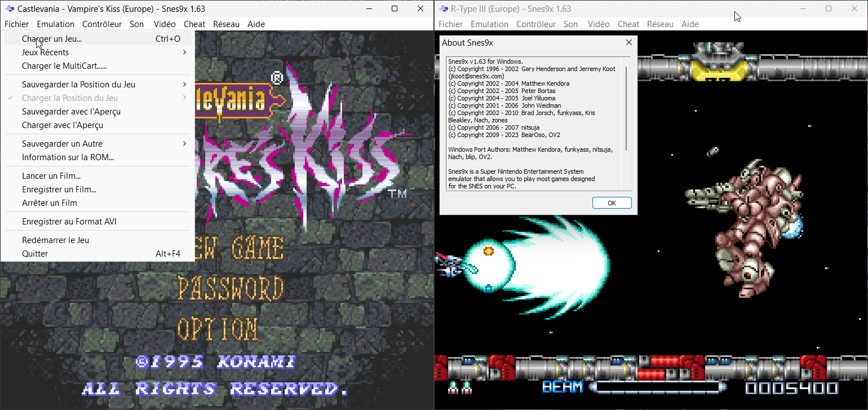This screenshot has width=868, height=410.
Task: Open Contrôleur menu in Castlevania window
Action: click(102, 24)
